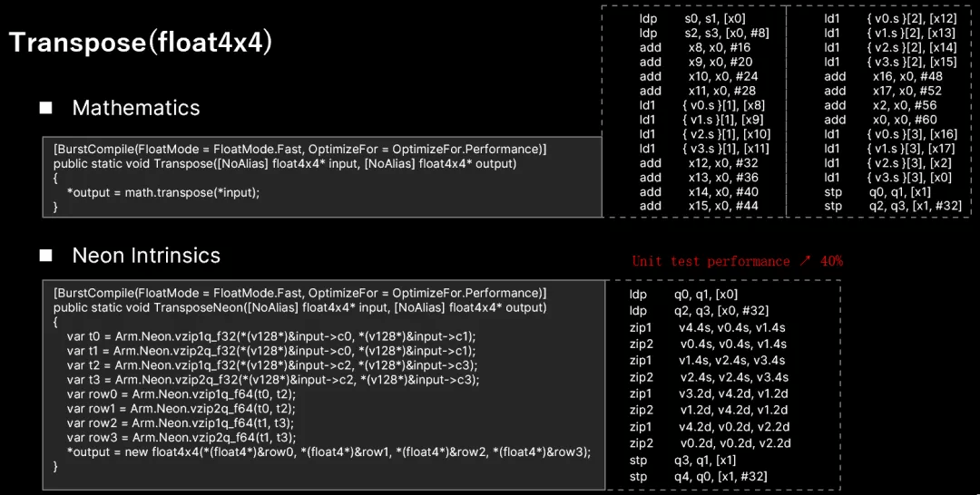
Task: Click the Mathematics section heading
Action: click(x=136, y=108)
